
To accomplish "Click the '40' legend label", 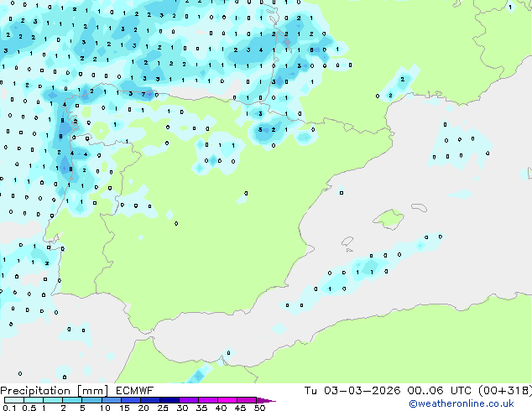I will pos(221,408).
